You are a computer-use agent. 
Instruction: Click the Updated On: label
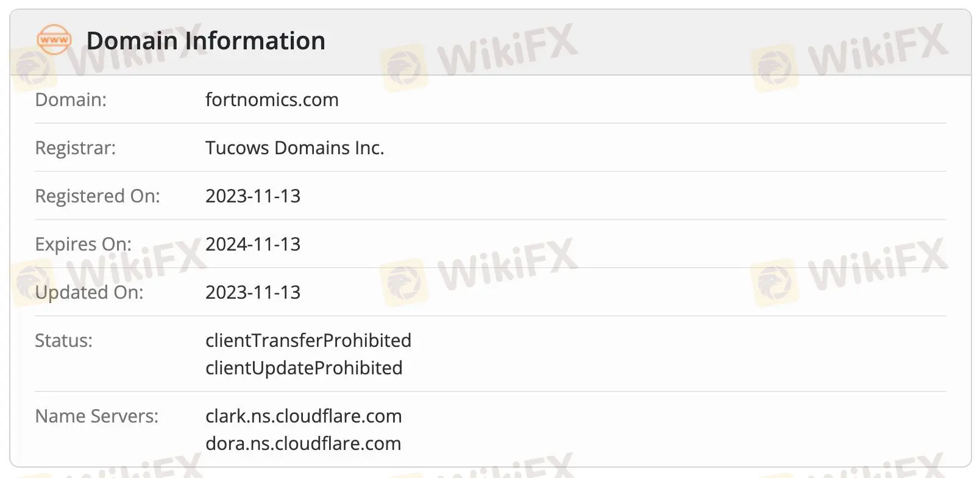(89, 292)
